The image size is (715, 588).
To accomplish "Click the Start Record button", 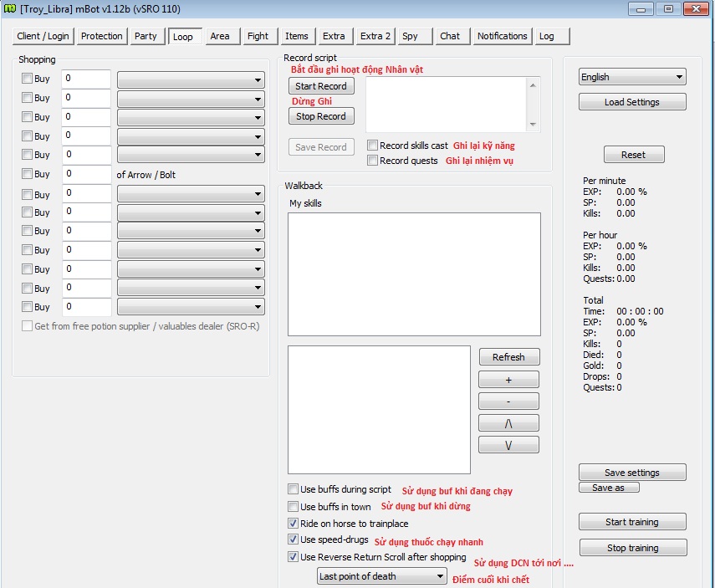I will (x=321, y=86).
